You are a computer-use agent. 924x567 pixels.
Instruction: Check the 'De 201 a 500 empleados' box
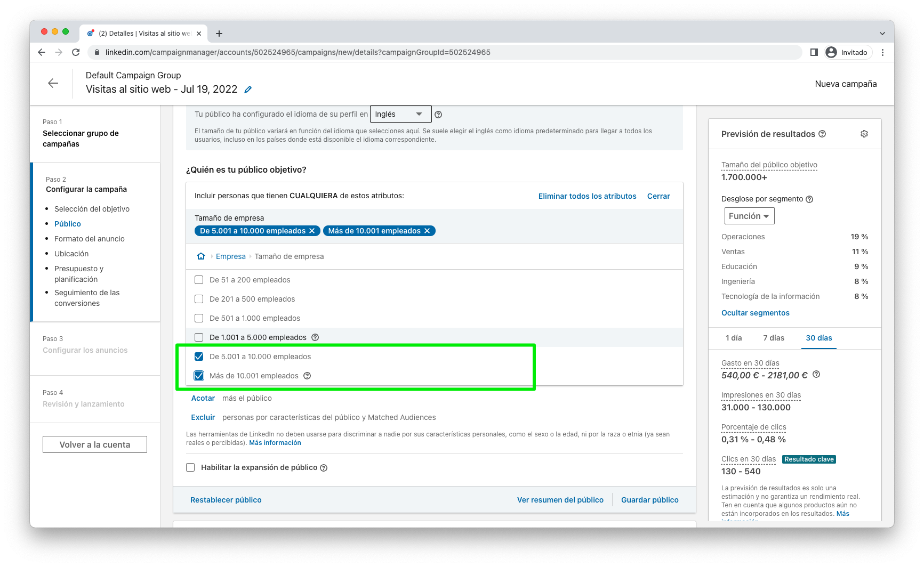(199, 299)
